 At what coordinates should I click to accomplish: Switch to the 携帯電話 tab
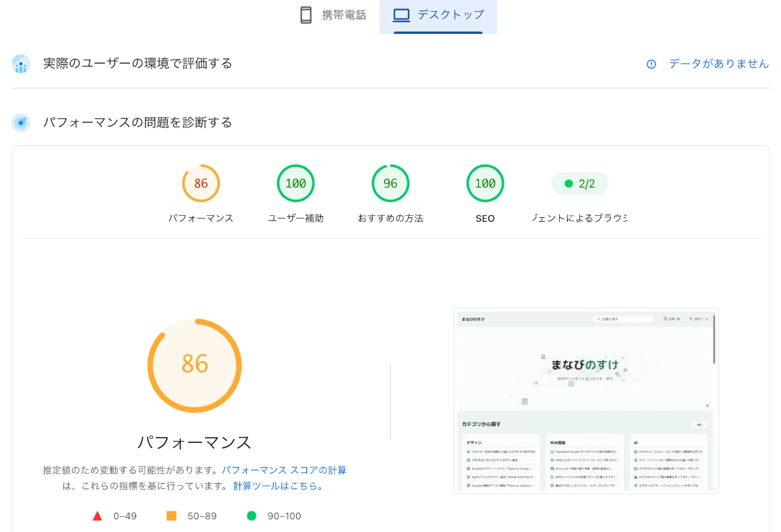coord(333,16)
